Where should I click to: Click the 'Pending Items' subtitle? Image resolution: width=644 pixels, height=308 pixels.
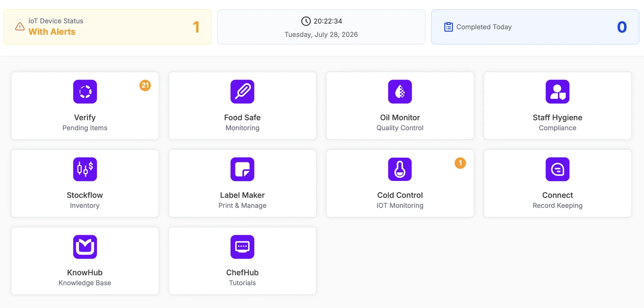pos(85,128)
